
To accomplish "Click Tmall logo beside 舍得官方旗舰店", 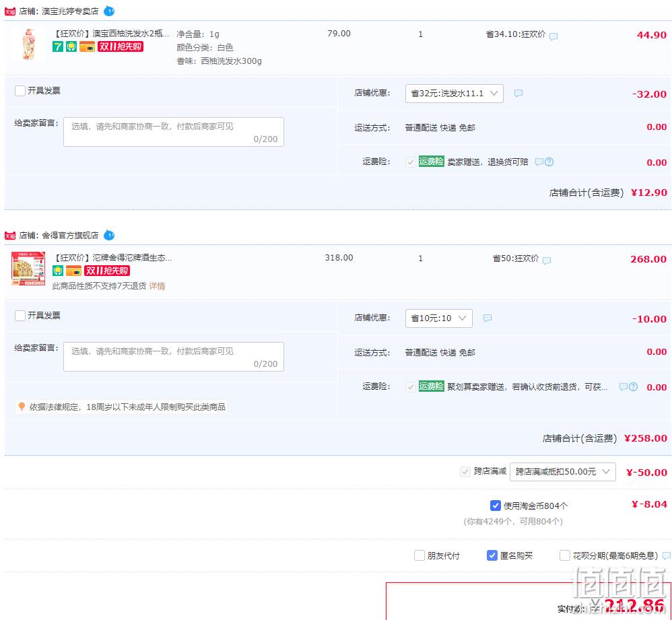I will pyautogui.click(x=10, y=236).
